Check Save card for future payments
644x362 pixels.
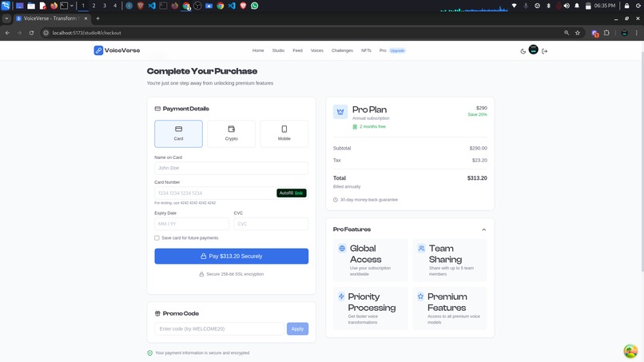pyautogui.click(x=157, y=238)
